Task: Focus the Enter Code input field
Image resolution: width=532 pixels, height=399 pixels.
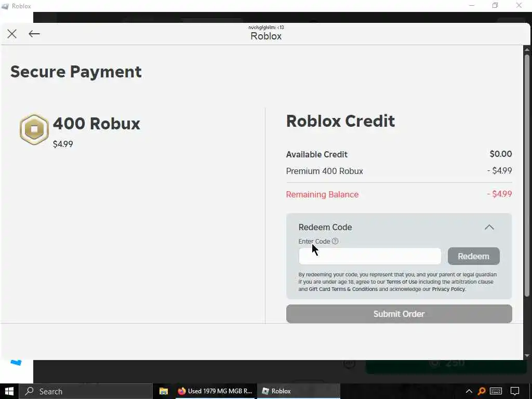Action: pos(370,256)
